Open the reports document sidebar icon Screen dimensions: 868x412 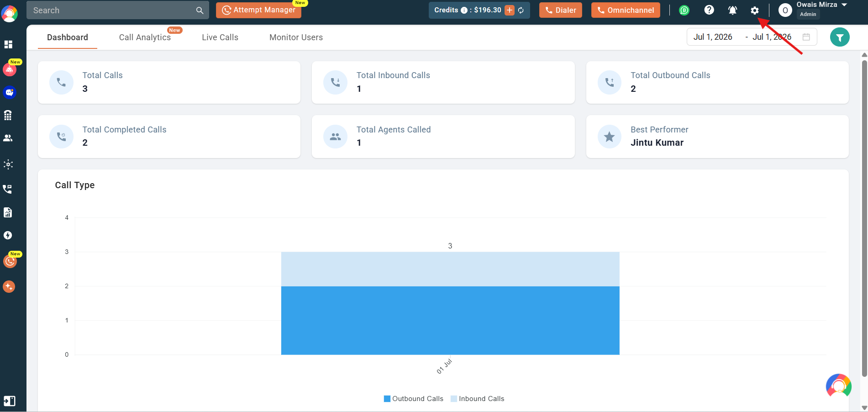(x=8, y=212)
